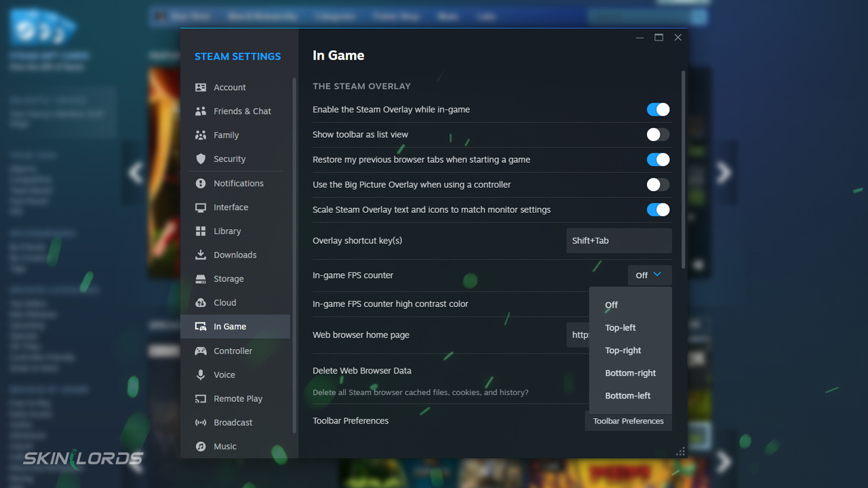Viewport: 868px width, 488px height.
Task: Switch to the Voice settings tab
Action: (235, 375)
